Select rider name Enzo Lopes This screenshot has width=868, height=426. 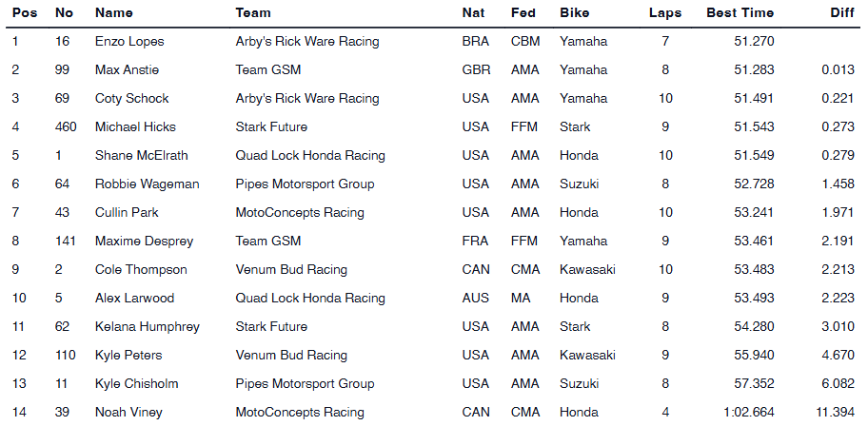[130, 42]
